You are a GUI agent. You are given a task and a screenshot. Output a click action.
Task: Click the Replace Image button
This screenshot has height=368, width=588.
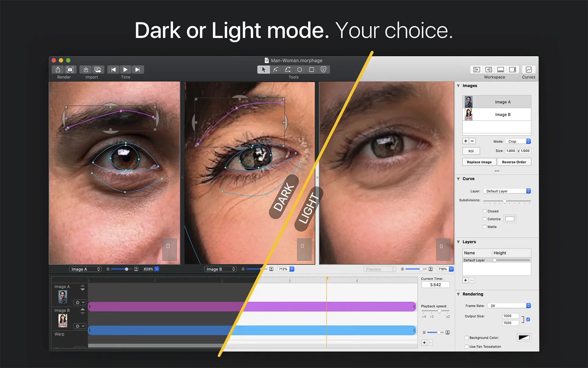tap(479, 162)
